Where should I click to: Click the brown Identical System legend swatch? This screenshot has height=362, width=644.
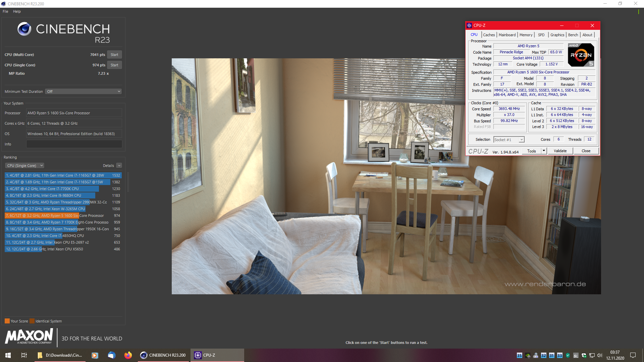32,321
